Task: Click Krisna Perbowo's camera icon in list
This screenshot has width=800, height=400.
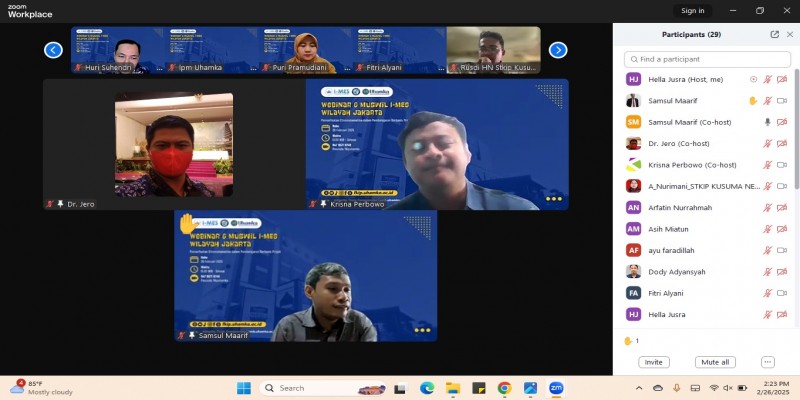Action: coord(782,165)
